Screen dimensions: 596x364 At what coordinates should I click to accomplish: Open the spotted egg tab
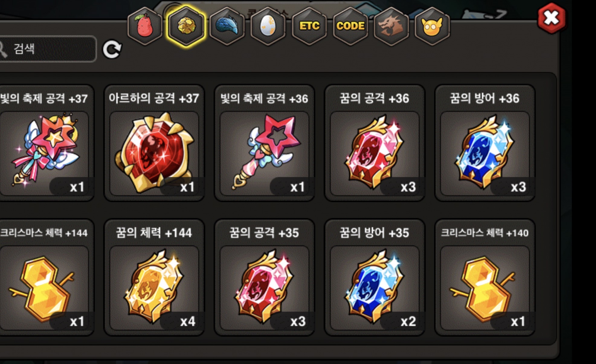pyautogui.click(x=268, y=26)
